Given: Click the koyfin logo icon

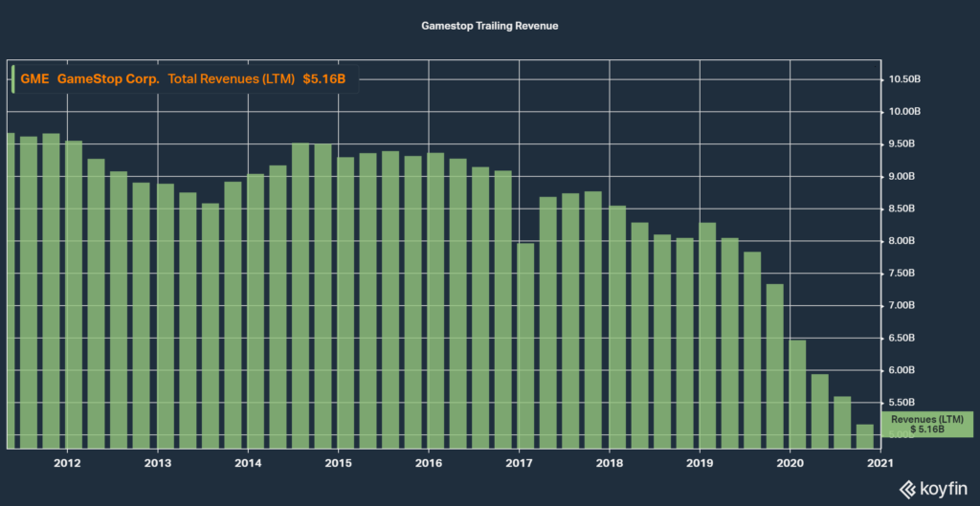Looking at the screenshot, I should [907, 488].
